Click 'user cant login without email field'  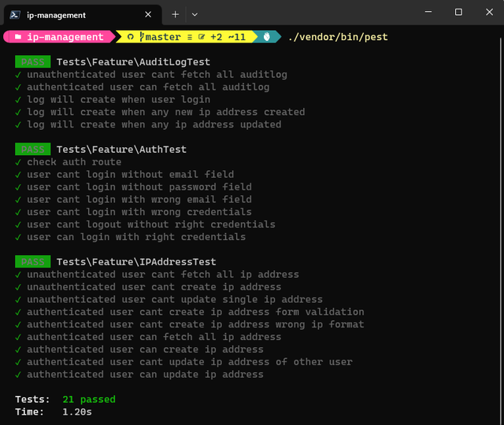tap(130, 175)
